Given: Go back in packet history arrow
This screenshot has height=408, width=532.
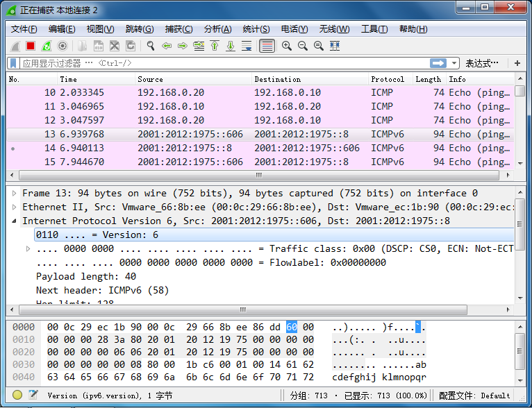Looking at the screenshot, I should click(x=167, y=46).
